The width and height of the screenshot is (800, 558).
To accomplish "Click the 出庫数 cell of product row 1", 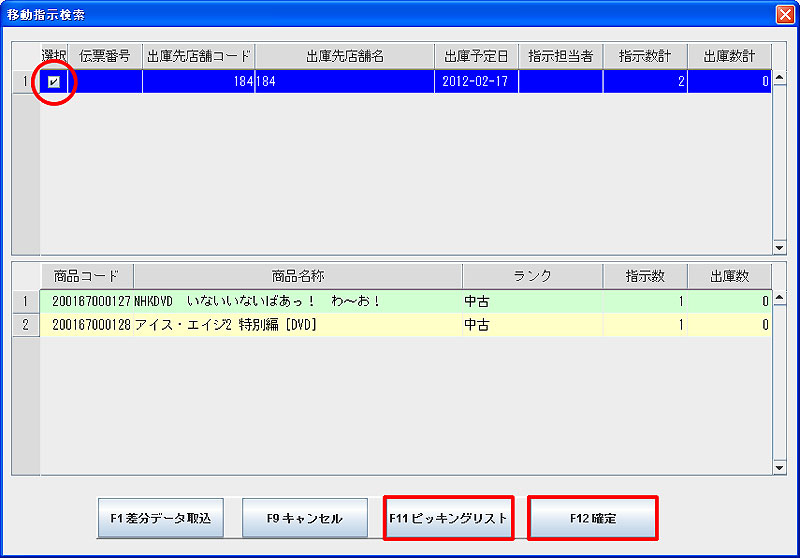I will click(x=729, y=301).
